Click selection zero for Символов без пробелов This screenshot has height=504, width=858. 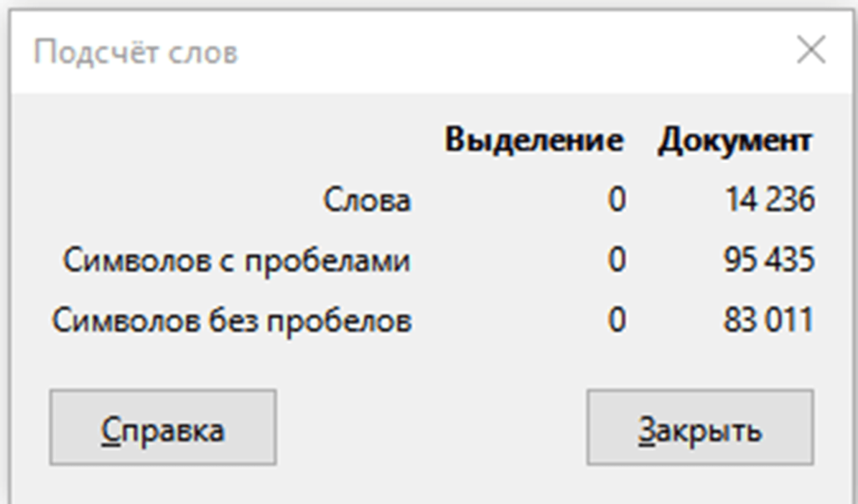(617, 321)
